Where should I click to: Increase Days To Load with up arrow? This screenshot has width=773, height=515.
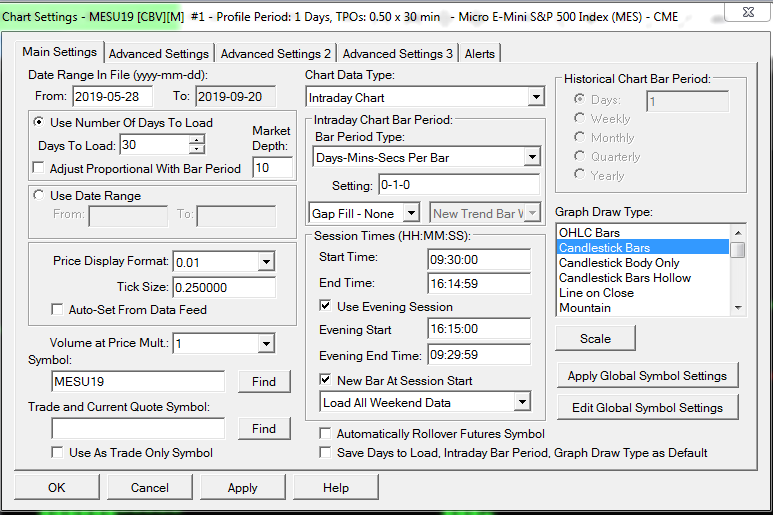tap(197, 140)
